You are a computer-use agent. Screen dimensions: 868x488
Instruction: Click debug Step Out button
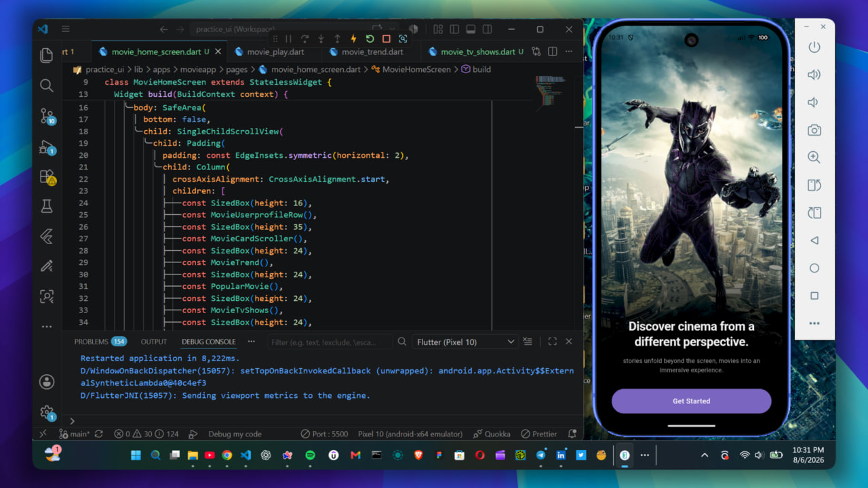tap(337, 39)
